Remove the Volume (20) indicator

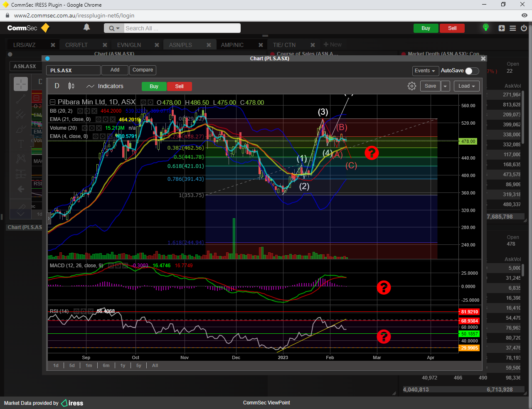tap(99, 128)
